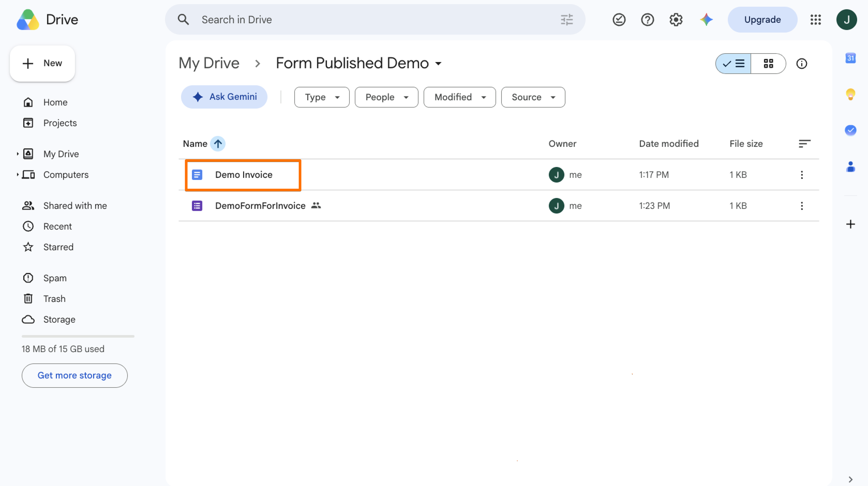
Task: Switch to list layout view
Action: point(733,63)
